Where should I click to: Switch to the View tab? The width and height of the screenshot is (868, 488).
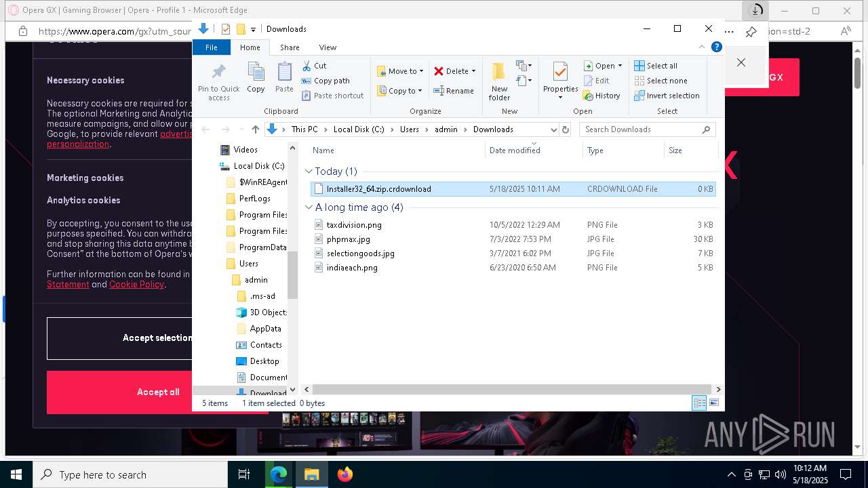tap(328, 47)
